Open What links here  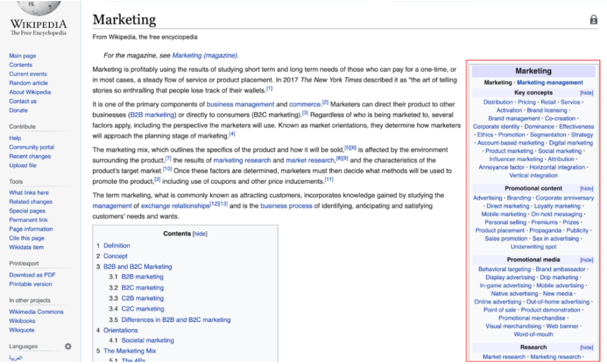[29, 193]
